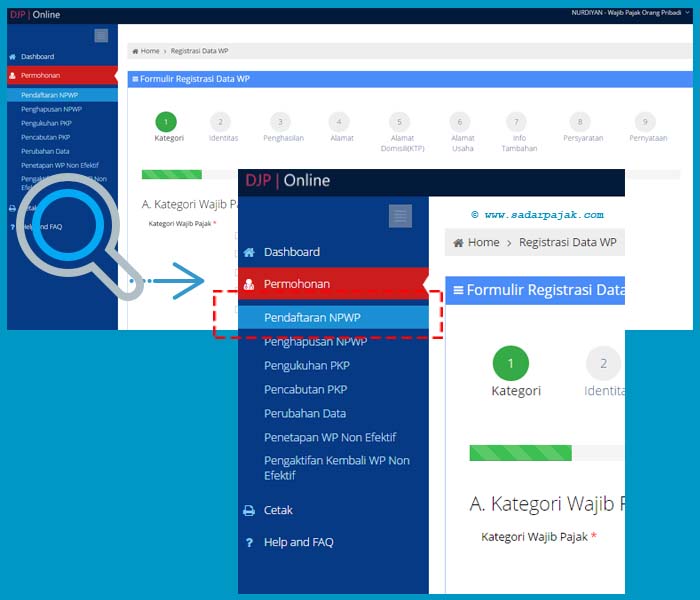700x600 pixels.
Task: Go to step 7 Info Tambahan
Action: pyautogui.click(x=517, y=122)
